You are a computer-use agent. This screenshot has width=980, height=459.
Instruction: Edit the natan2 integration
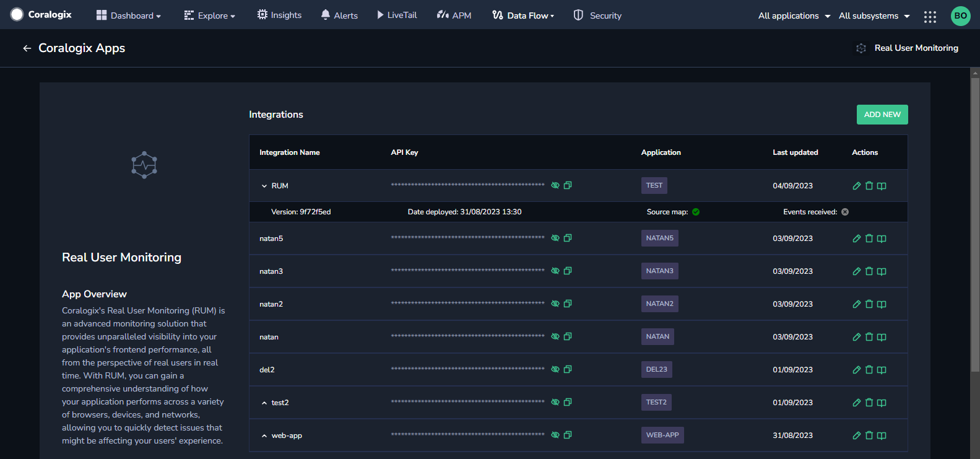pos(857,304)
